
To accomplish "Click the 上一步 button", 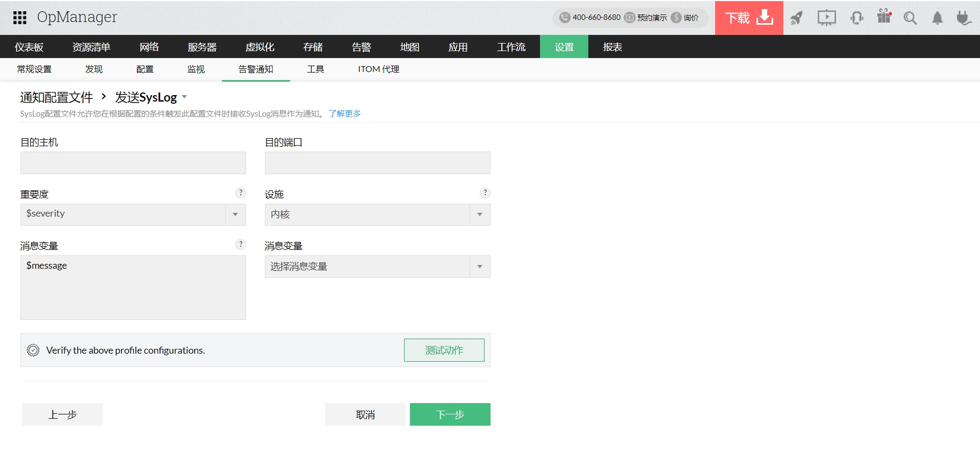I will click(62, 414).
